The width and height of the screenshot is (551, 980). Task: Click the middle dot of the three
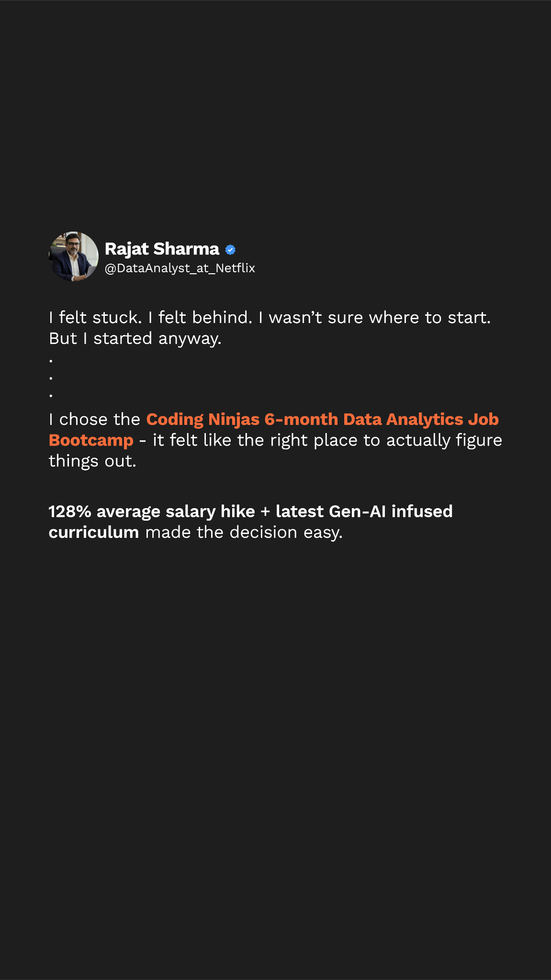51,378
